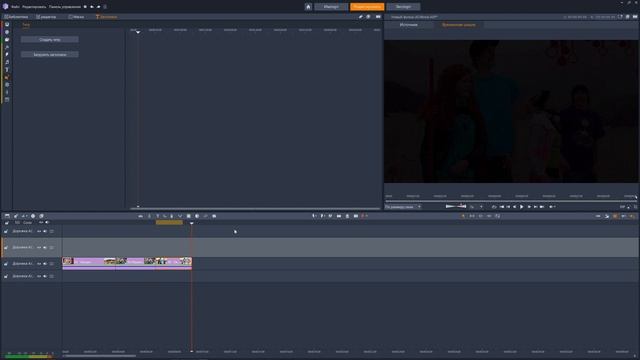Open the Маска panel tab
Image resolution: width=640 pixels, height=360 pixels.
76,17
